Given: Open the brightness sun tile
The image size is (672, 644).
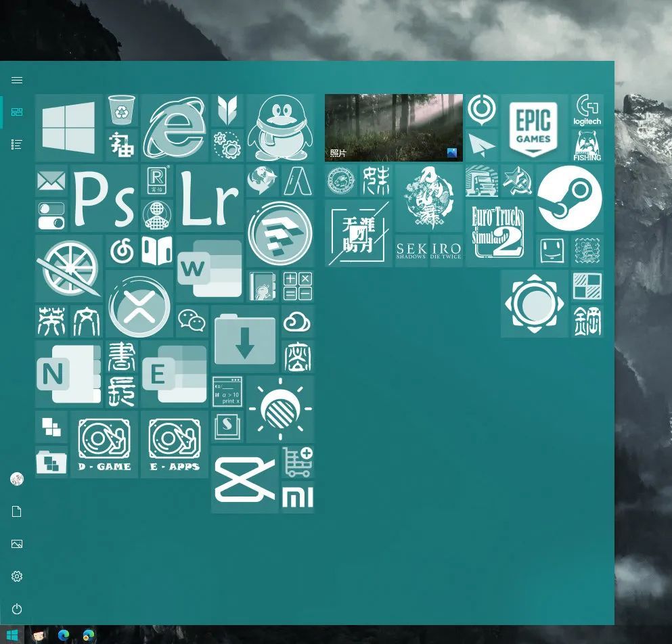Looking at the screenshot, I should [280, 409].
